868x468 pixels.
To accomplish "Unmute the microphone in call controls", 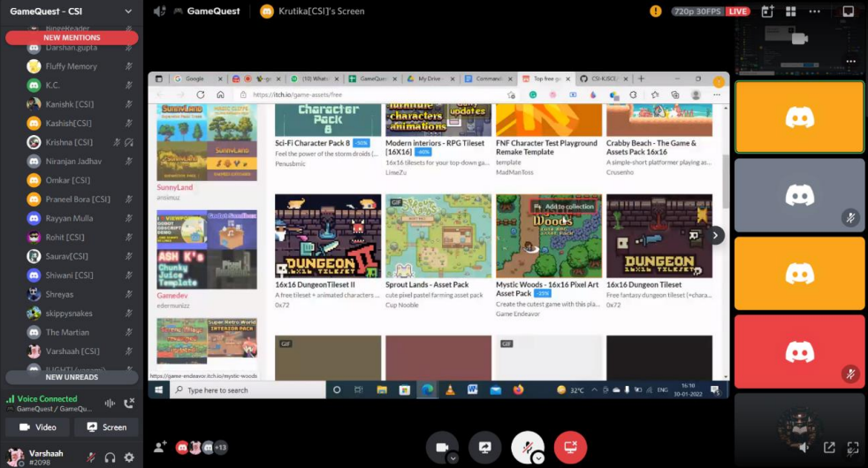I will point(527,448).
